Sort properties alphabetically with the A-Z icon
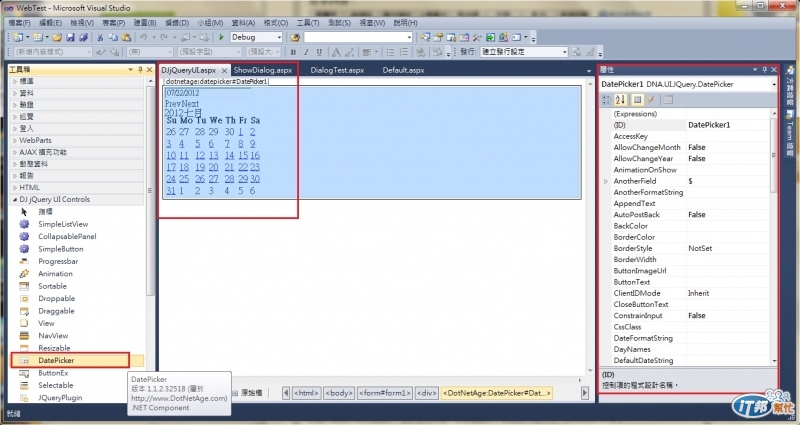 coord(620,100)
